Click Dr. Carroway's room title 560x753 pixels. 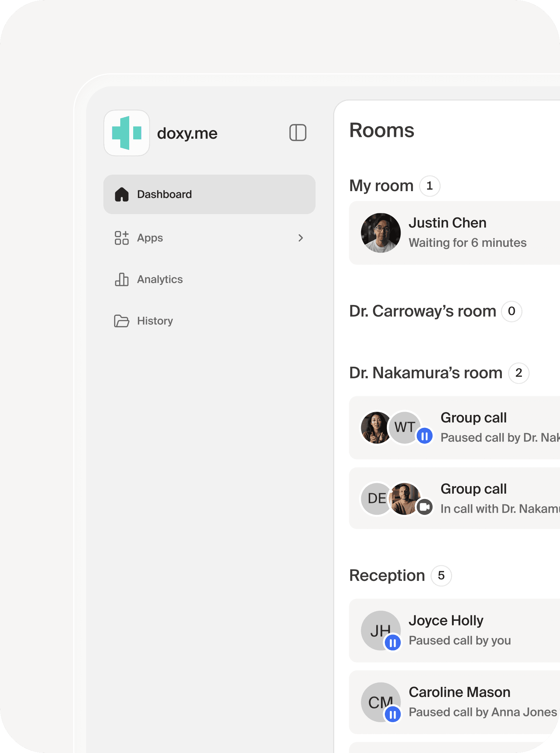(423, 311)
